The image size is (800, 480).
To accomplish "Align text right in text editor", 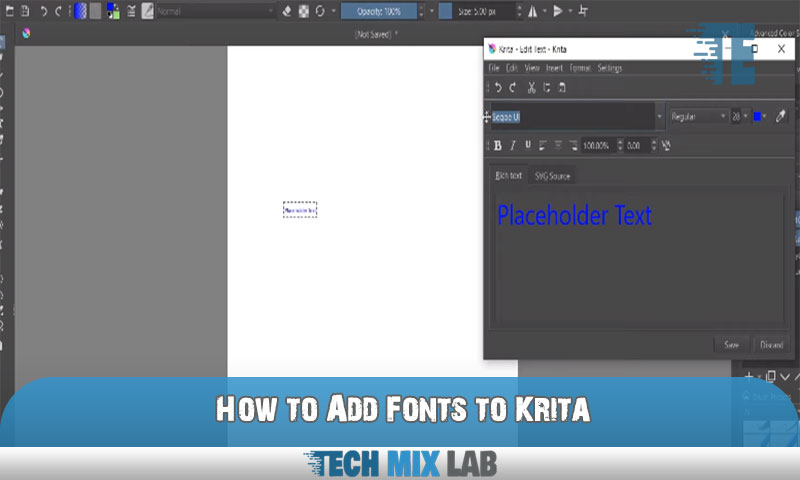I will click(x=573, y=145).
